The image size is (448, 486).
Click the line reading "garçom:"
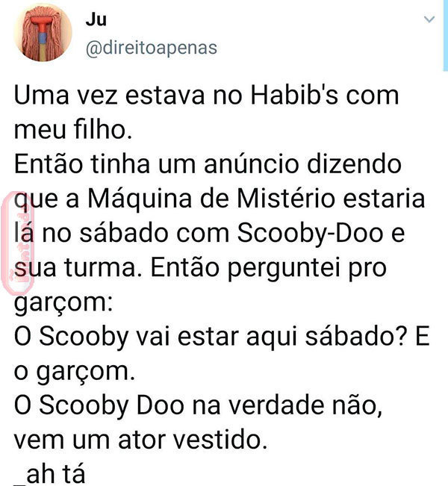tap(63, 304)
